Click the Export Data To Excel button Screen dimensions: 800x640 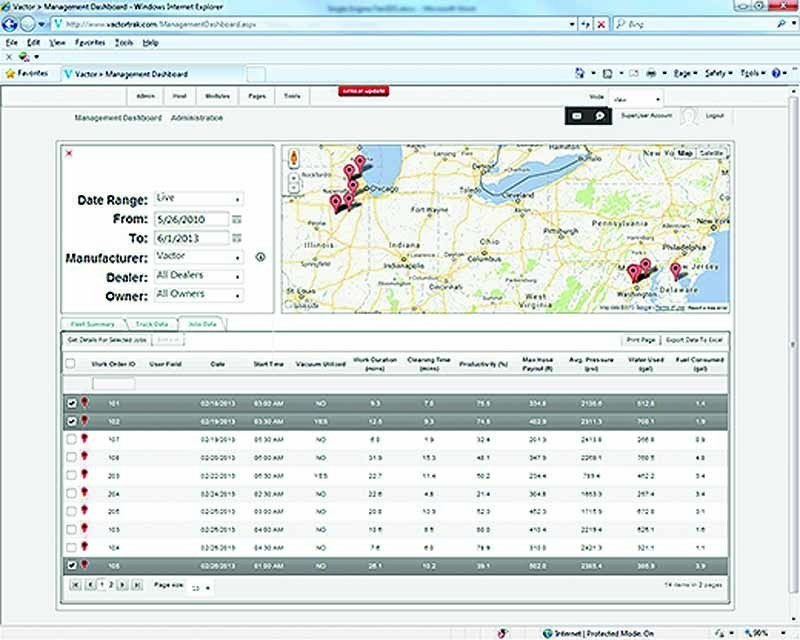tap(694, 341)
